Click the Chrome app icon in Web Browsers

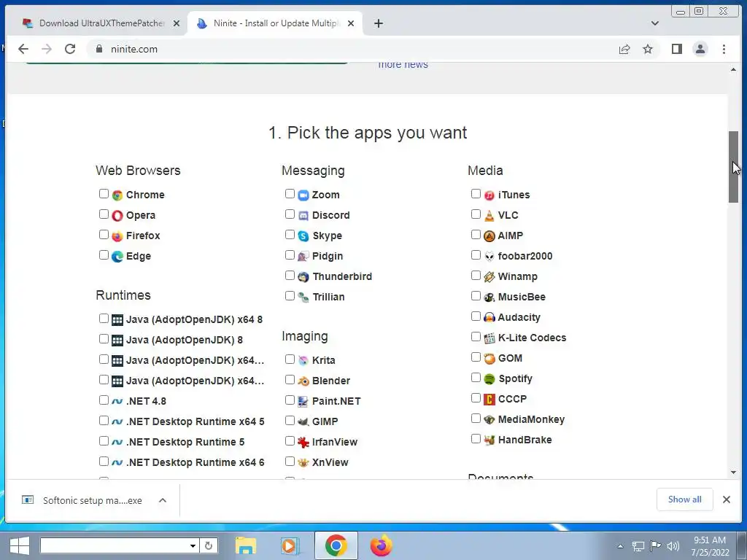(117, 195)
